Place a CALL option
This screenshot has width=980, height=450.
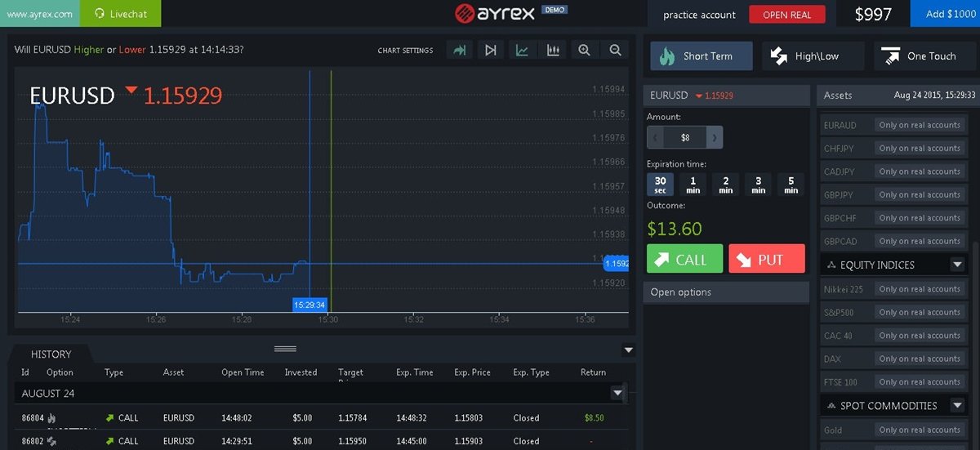tap(684, 259)
